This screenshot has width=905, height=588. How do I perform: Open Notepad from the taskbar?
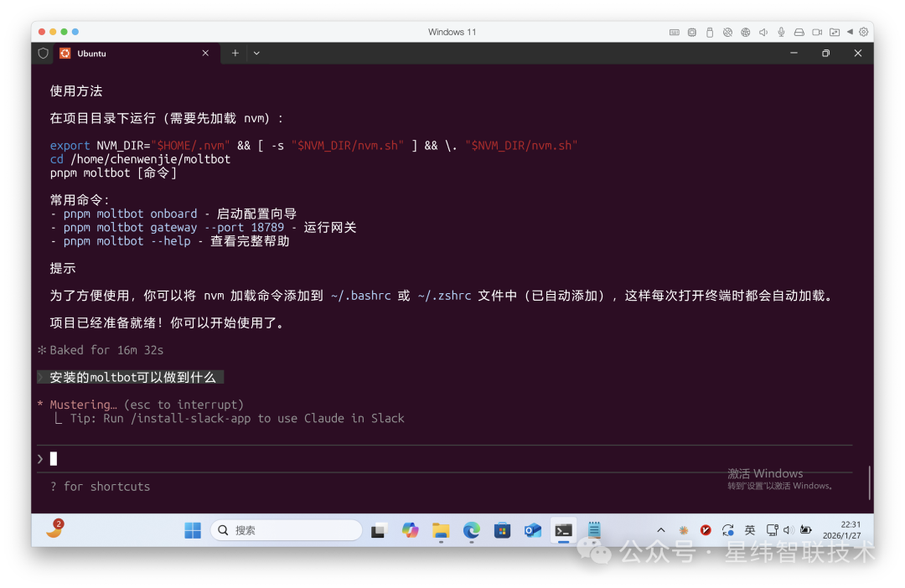[594, 530]
